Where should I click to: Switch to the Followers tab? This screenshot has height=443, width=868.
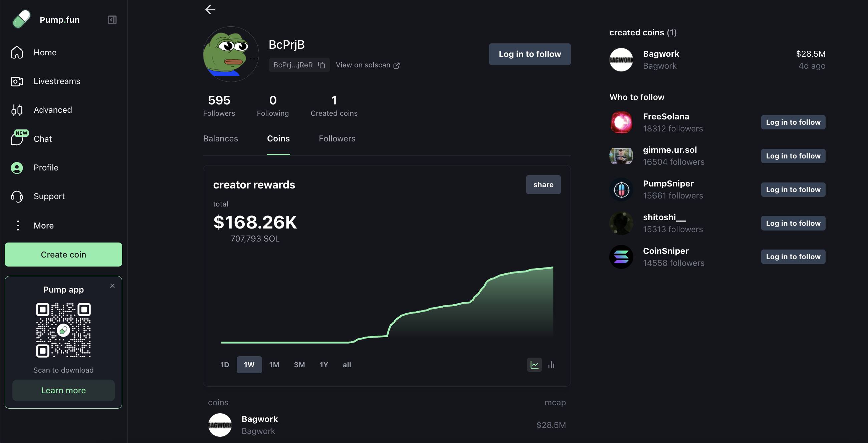[337, 139]
